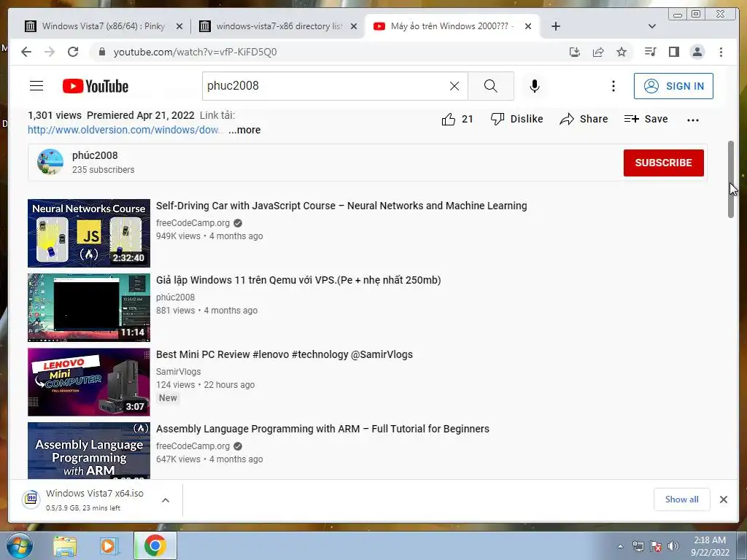Click the Dislike button
747x560 pixels.
click(517, 119)
